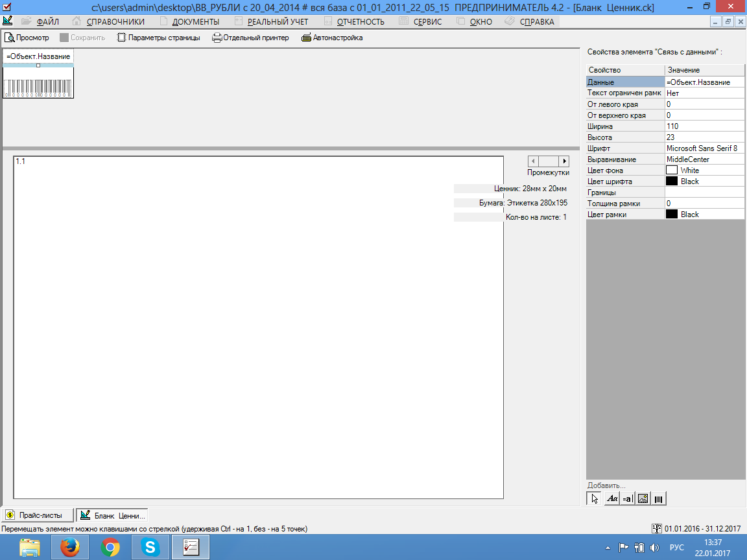Click the Предприниматель app taskbar icon
Screen dimensions: 747x560
click(x=191, y=547)
